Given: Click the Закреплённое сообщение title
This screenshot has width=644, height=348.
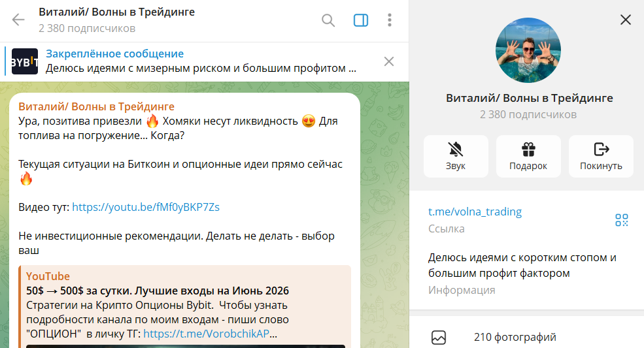Looking at the screenshot, I should click(114, 54).
